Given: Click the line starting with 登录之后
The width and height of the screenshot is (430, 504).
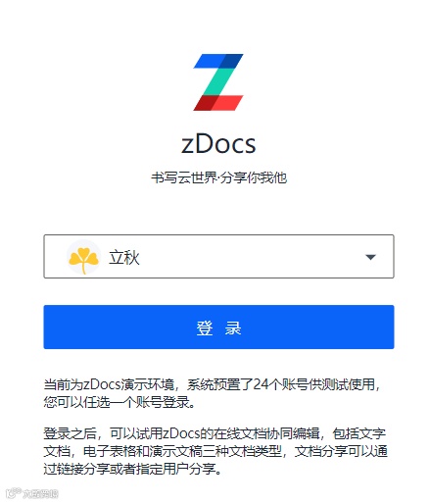Looking at the screenshot, I should tap(215, 433).
